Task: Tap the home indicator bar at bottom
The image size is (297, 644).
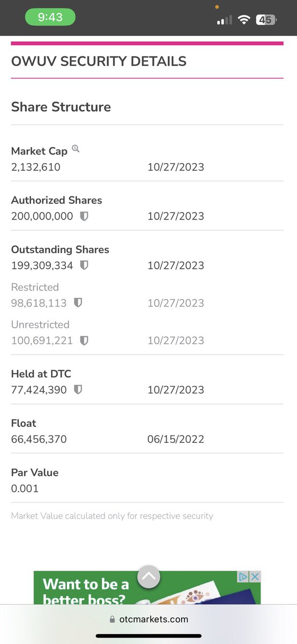Action: pyautogui.click(x=148, y=636)
